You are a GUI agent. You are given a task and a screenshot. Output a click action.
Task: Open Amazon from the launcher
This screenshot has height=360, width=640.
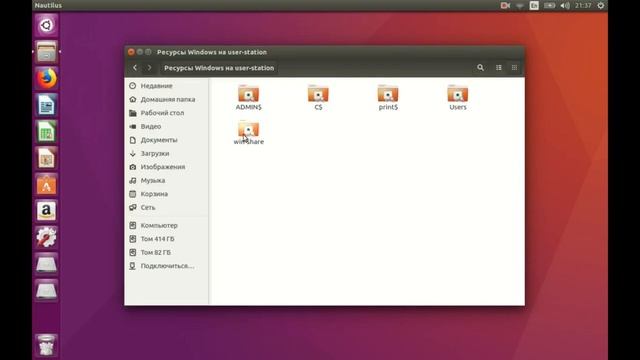click(46, 211)
